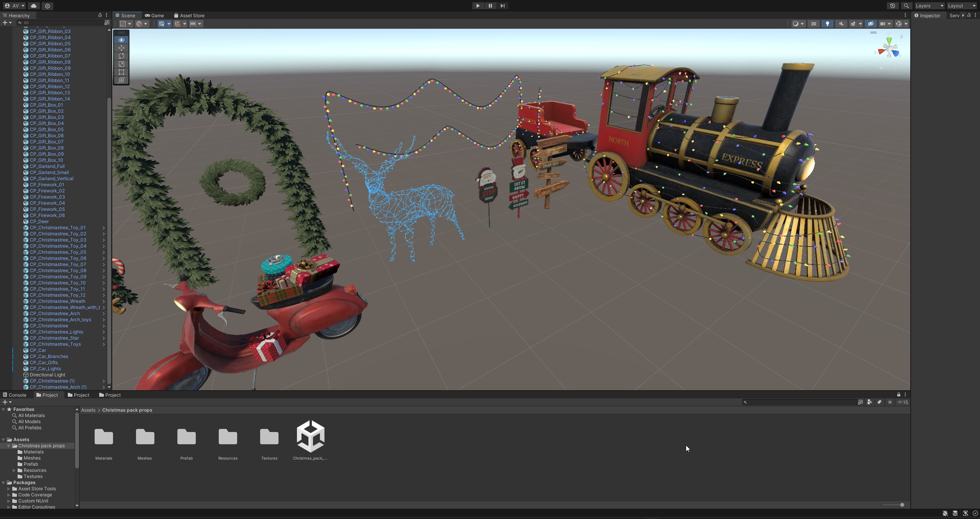This screenshot has width=980, height=519.
Task: Toggle 2D scene view mode
Action: point(813,24)
